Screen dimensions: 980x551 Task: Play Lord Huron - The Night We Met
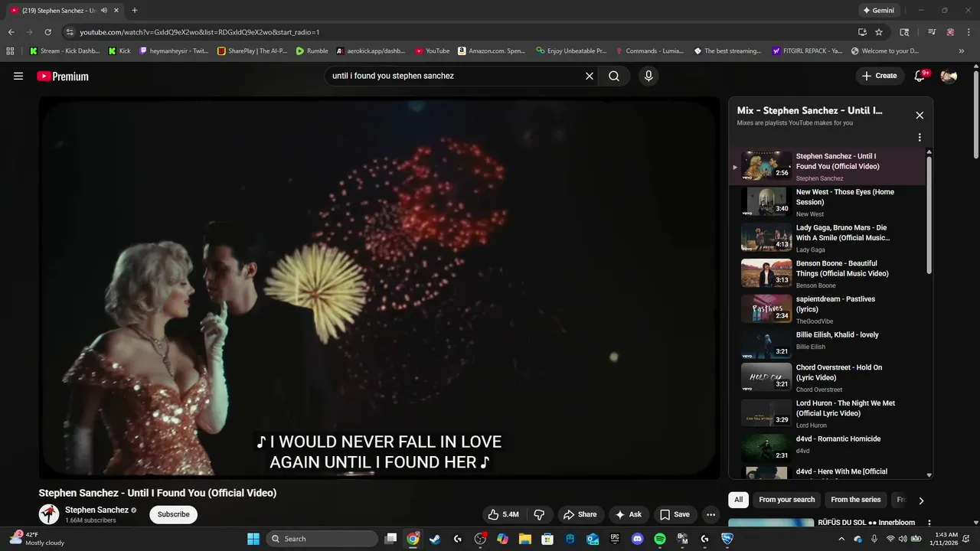[x=828, y=413]
